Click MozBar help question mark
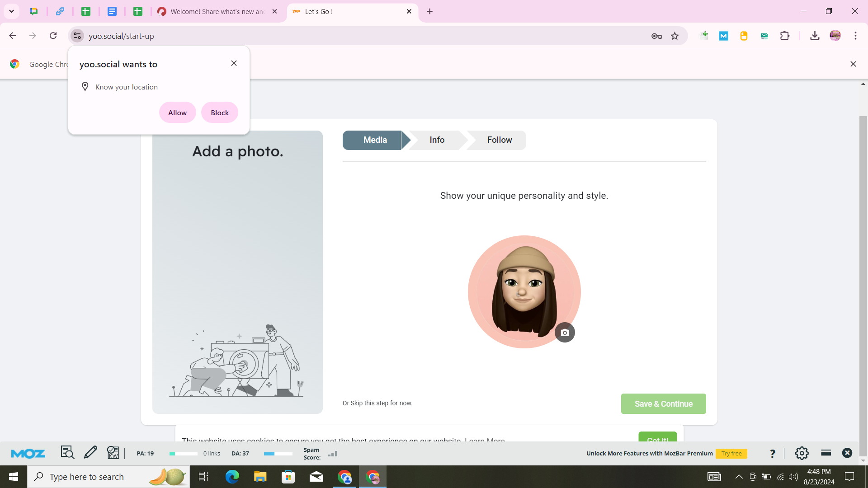The width and height of the screenshot is (868, 488). click(772, 453)
